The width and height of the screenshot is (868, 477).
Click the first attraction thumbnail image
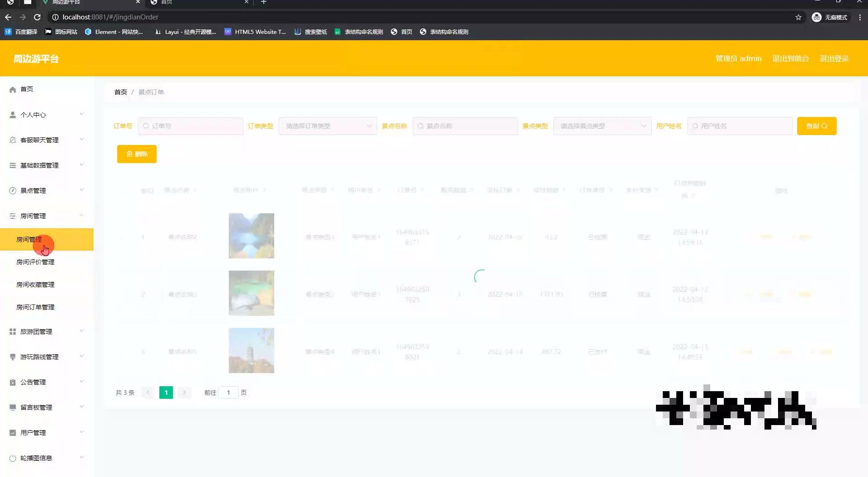pyautogui.click(x=251, y=235)
